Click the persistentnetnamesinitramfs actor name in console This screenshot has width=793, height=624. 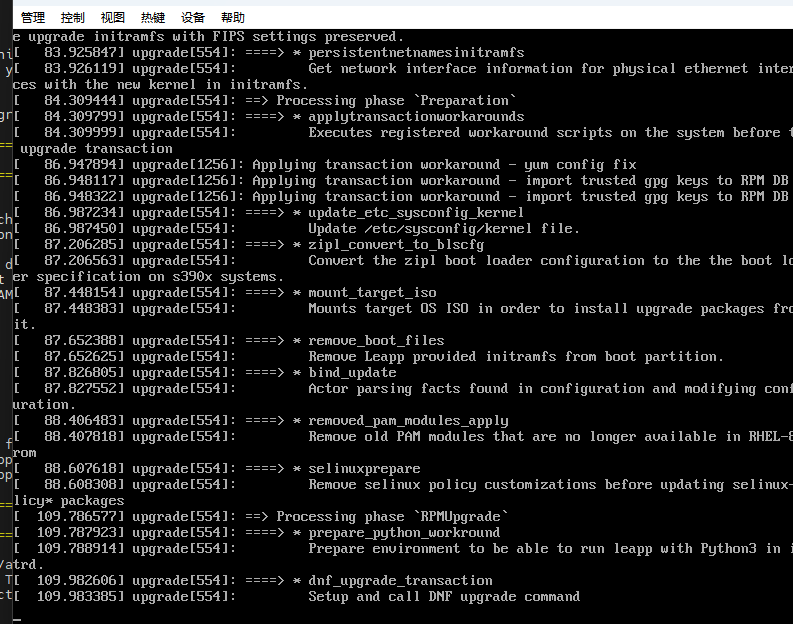[x=416, y=53]
